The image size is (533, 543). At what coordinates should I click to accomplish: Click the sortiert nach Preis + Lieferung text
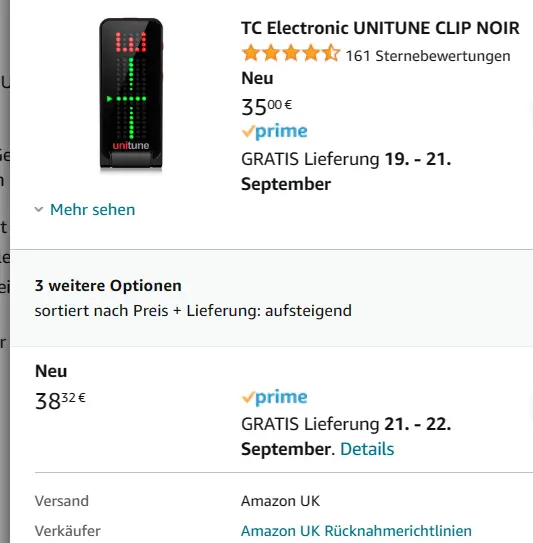click(193, 310)
